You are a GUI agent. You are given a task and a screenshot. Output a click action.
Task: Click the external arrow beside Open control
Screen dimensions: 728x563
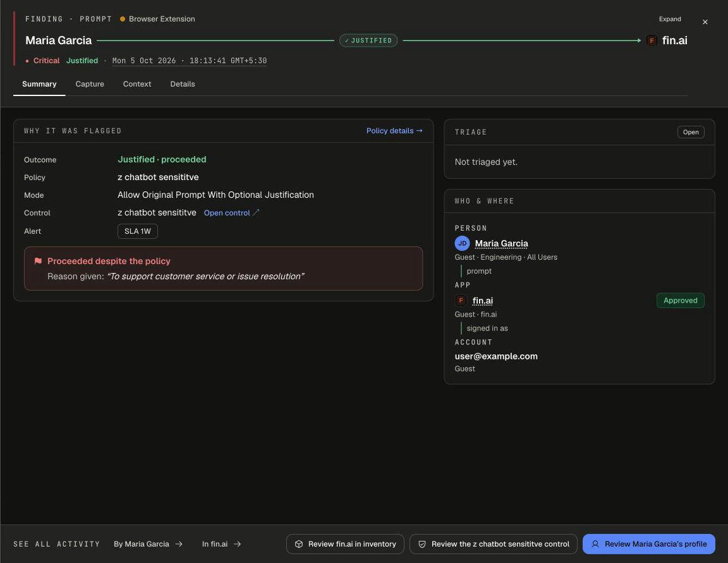[256, 212]
